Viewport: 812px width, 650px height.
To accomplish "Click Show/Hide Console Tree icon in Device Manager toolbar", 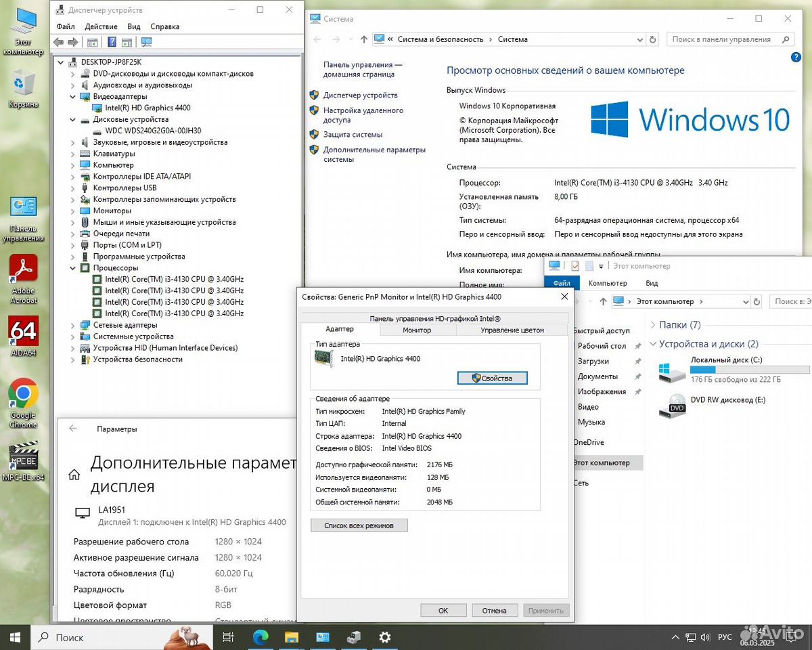I will point(93,42).
